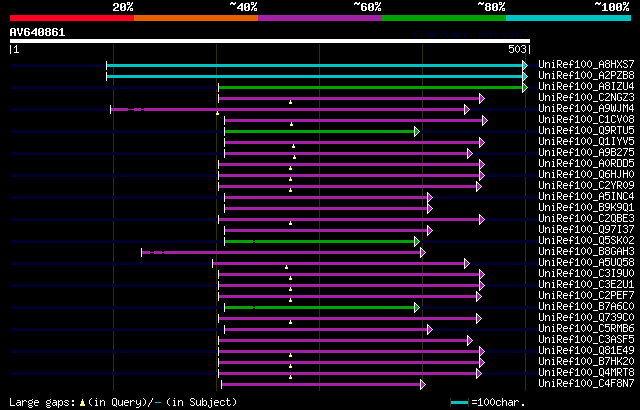
Task: Select the UniRef100_B8GAH3 hit label
Action: pos(586,252)
